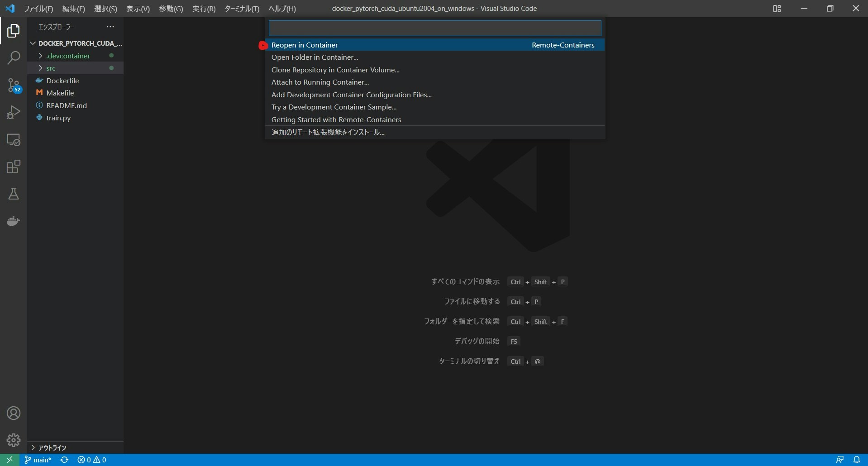
Task: Restore down the VS Code window
Action: tap(830, 9)
